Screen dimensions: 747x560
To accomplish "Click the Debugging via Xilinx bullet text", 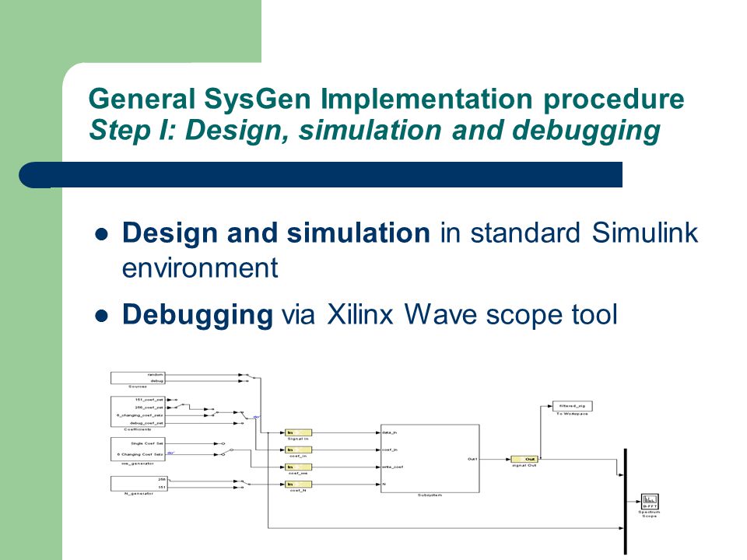I will pyautogui.click(x=370, y=315).
